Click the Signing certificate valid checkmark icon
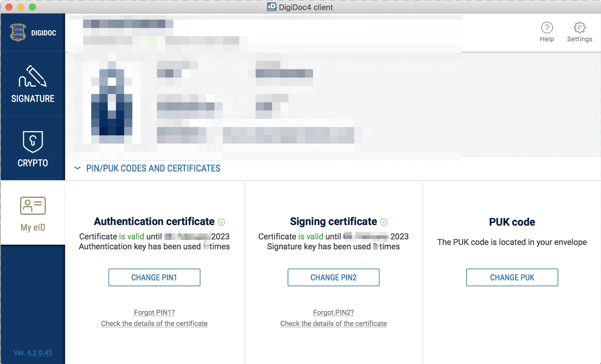The width and height of the screenshot is (601, 364). click(384, 222)
